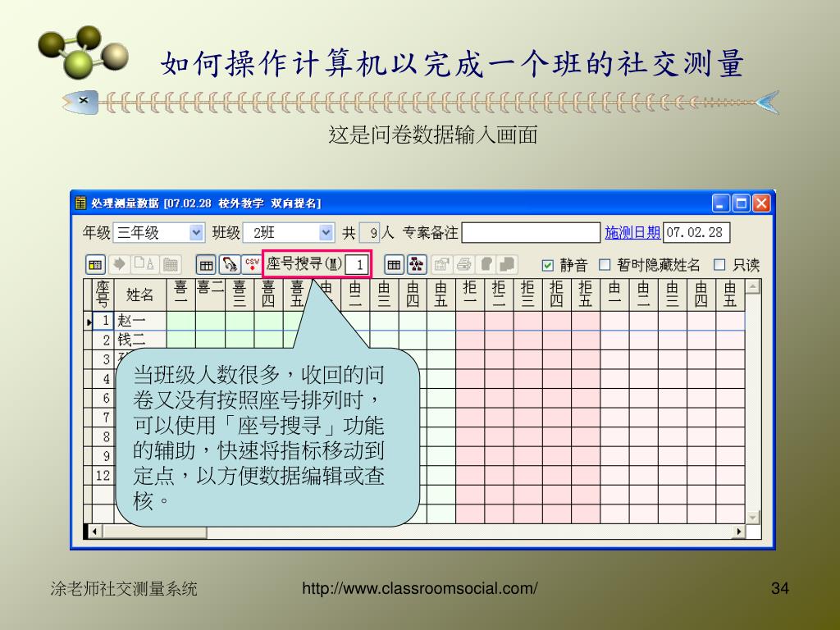Click the disabled calendar grid toolbar icon

(x=171, y=264)
